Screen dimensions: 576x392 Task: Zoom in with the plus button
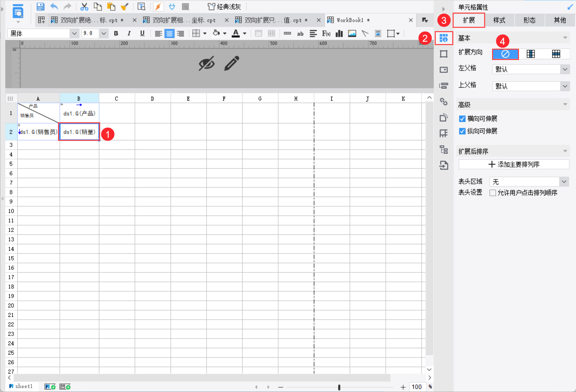(x=403, y=387)
